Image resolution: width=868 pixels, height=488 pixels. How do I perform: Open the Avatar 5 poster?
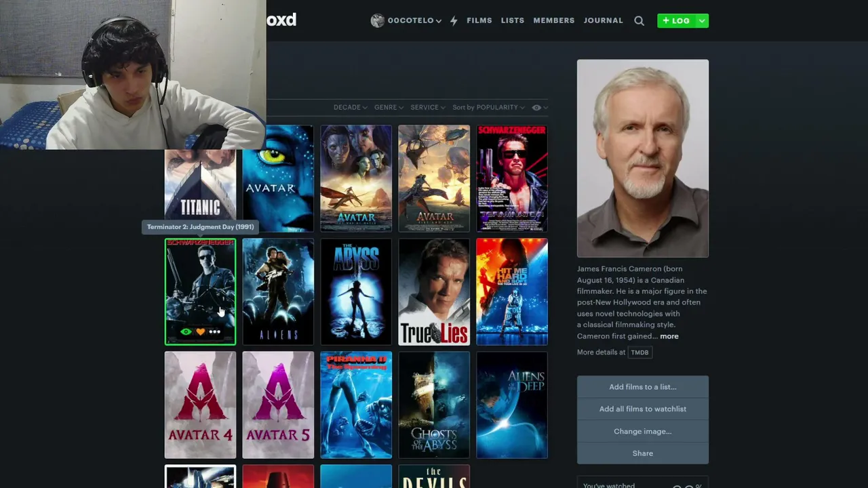click(278, 405)
